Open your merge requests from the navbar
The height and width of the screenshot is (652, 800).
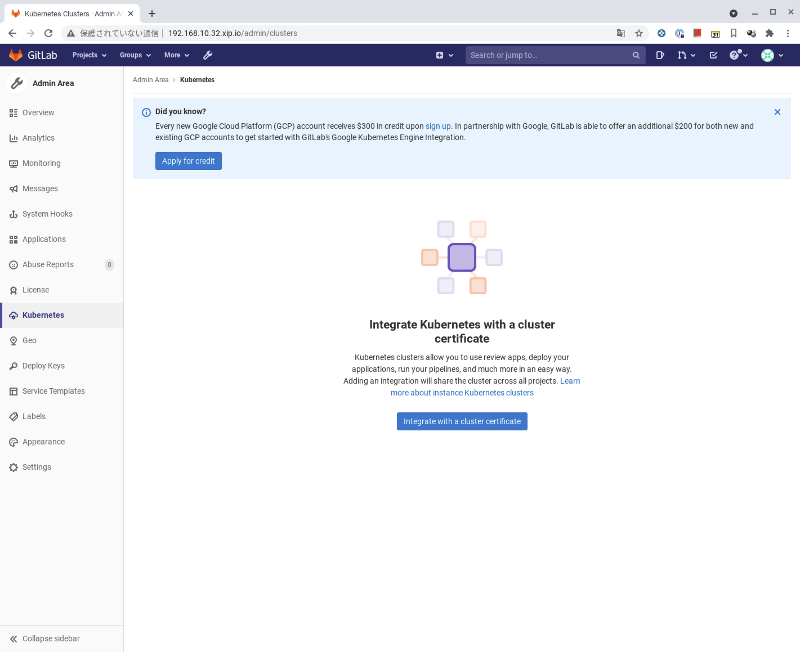tap(684, 55)
